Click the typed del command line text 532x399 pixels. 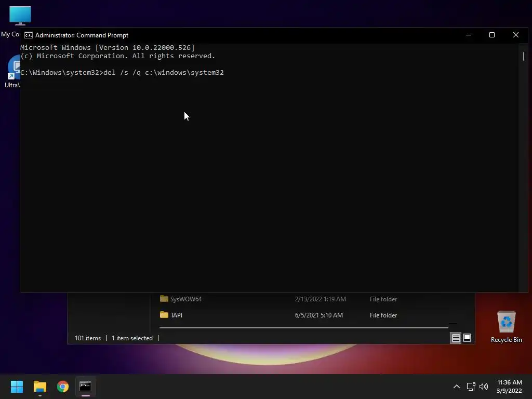164,73
